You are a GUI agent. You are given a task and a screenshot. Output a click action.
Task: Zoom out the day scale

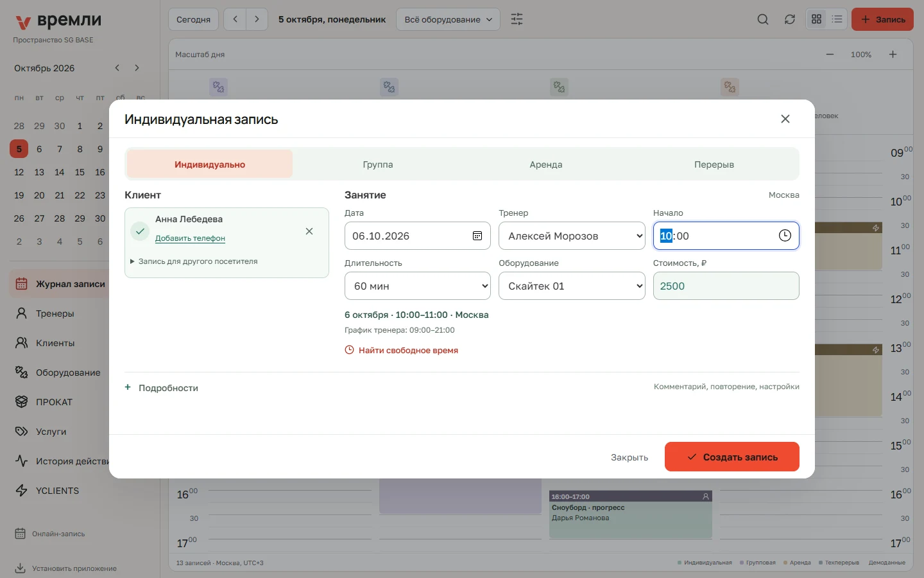pos(830,55)
